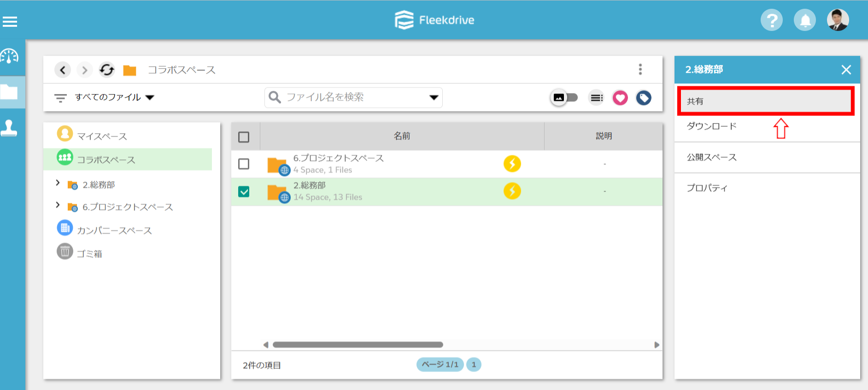Image resolution: width=868 pixels, height=390 pixels.
Task: Click the ページ1/1 pager button
Action: click(440, 365)
